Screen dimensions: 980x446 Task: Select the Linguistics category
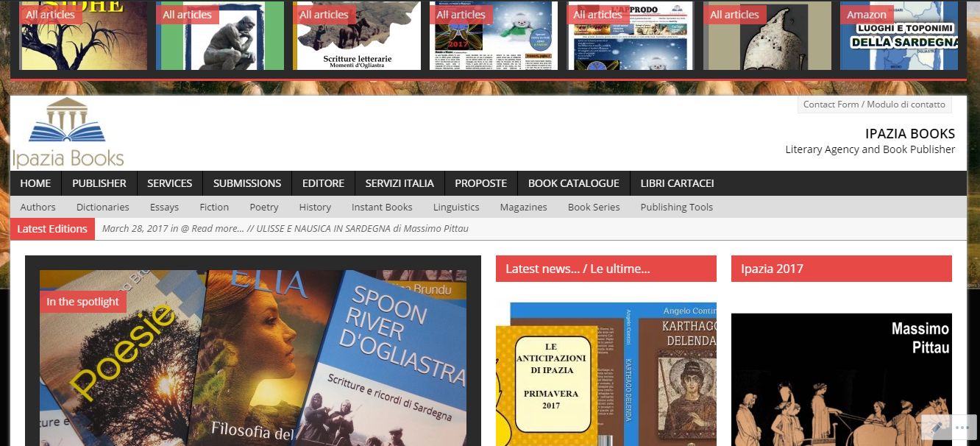click(456, 207)
